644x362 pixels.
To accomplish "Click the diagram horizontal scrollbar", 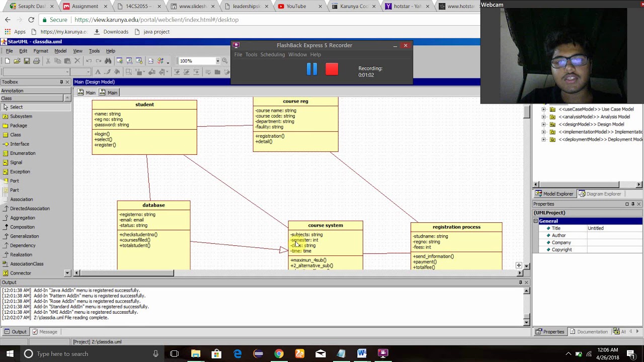I will tap(127, 273).
